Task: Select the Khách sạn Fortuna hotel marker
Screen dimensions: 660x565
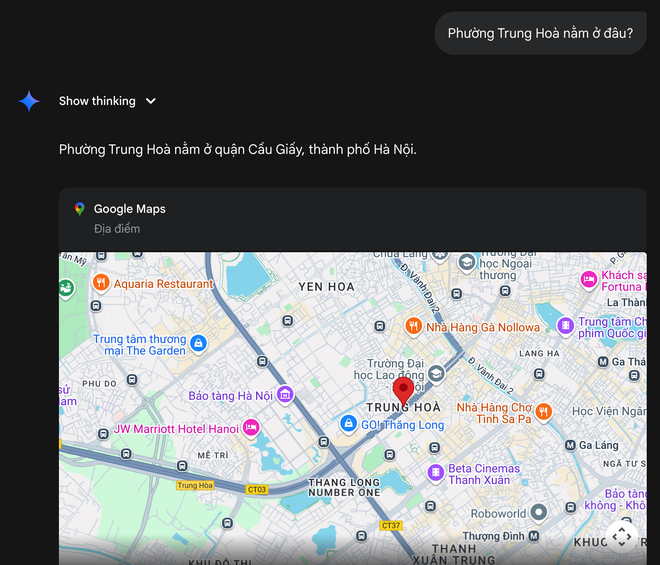Action: (x=588, y=280)
